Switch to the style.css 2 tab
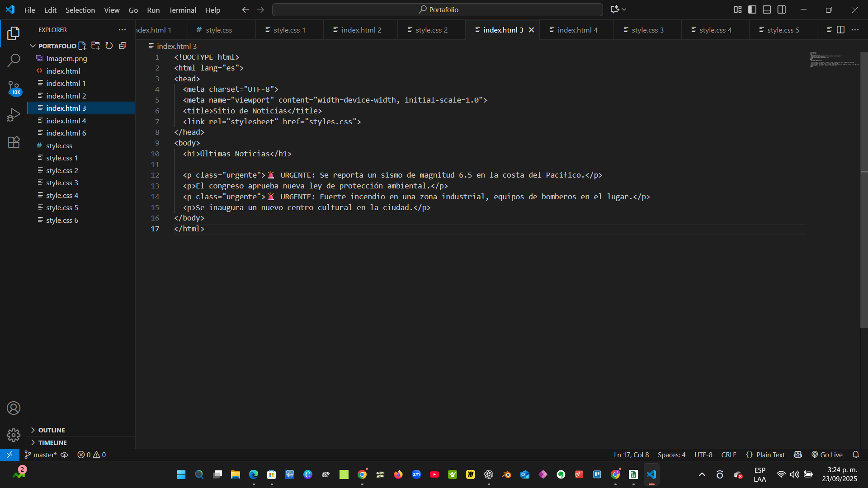This screenshot has height=488, width=868. click(x=431, y=30)
